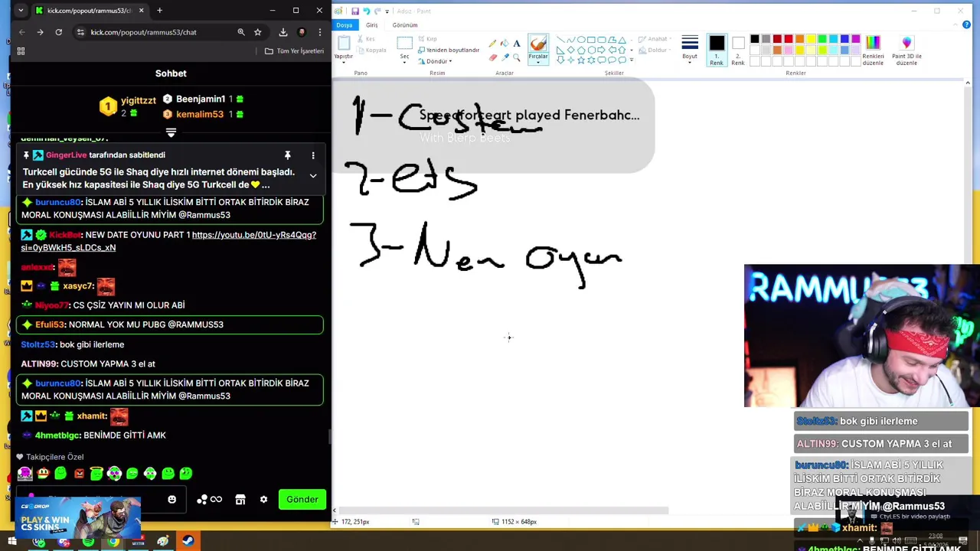Open the chat shop store icon
The height and width of the screenshot is (551, 980).
[x=240, y=500]
